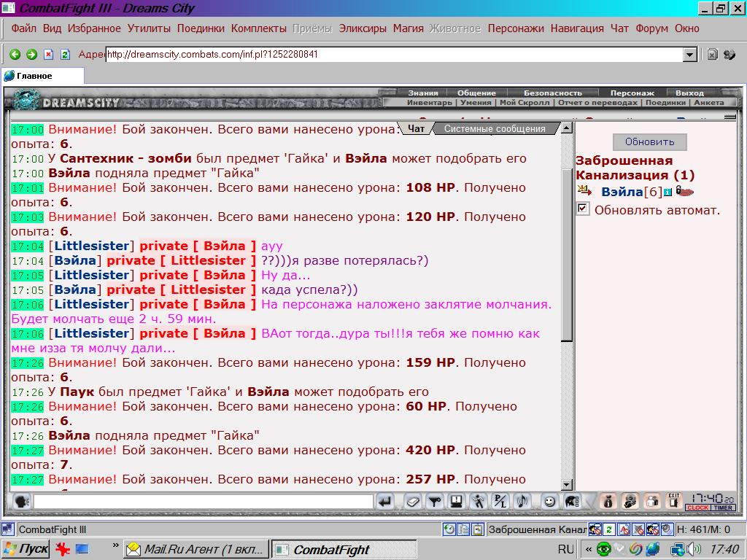Select the Чат tab
Image resolution: width=747 pixels, height=560 pixels.
pyautogui.click(x=416, y=128)
